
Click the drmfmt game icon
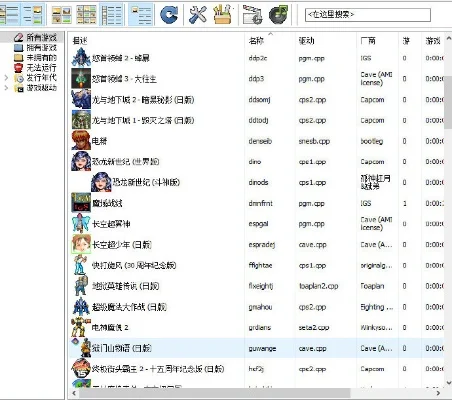click(81, 202)
